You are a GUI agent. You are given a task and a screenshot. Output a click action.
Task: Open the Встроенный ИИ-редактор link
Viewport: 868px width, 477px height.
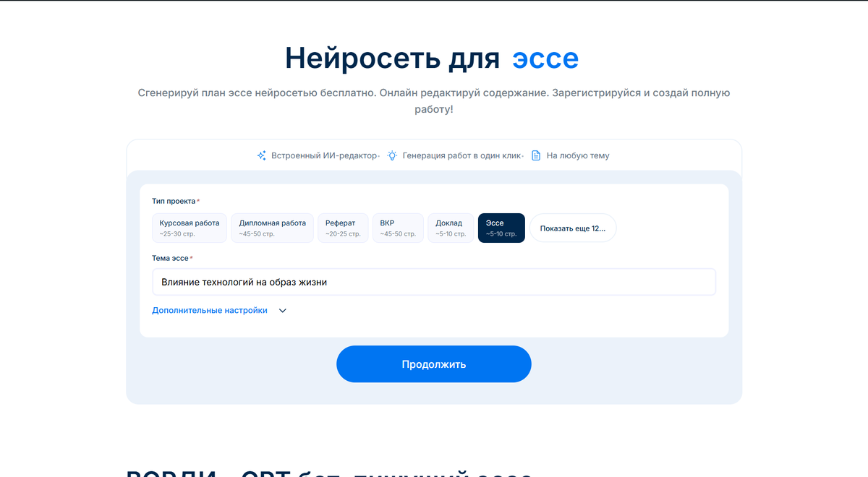click(x=324, y=155)
